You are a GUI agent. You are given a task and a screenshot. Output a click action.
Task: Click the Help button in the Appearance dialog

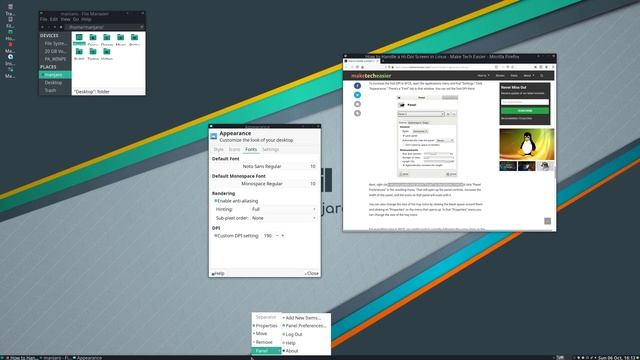coord(218,273)
